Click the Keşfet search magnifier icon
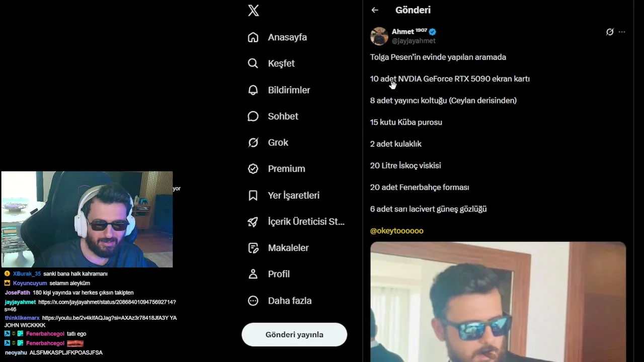The image size is (644, 362). (253, 63)
